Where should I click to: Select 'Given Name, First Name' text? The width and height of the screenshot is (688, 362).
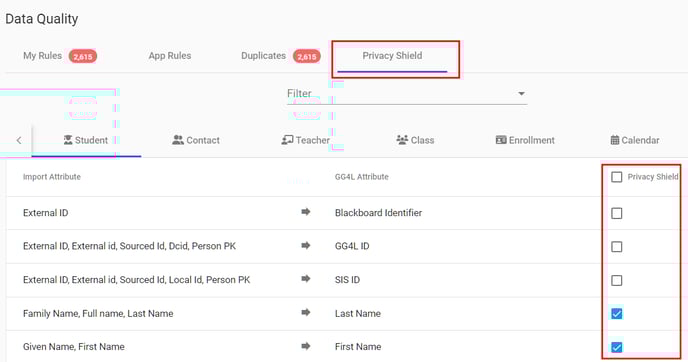click(x=74, y=347)
